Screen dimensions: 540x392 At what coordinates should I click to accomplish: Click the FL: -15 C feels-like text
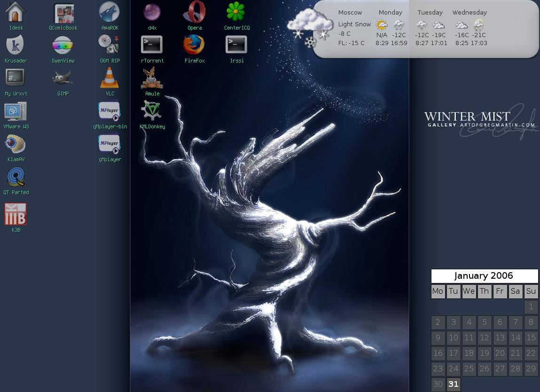point(351,43)
